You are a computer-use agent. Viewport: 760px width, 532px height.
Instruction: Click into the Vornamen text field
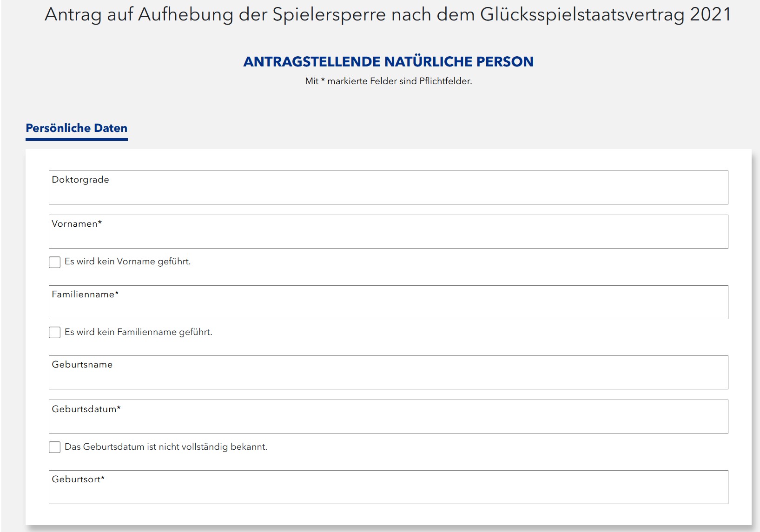pyautogui.click(x=388, y=236)
